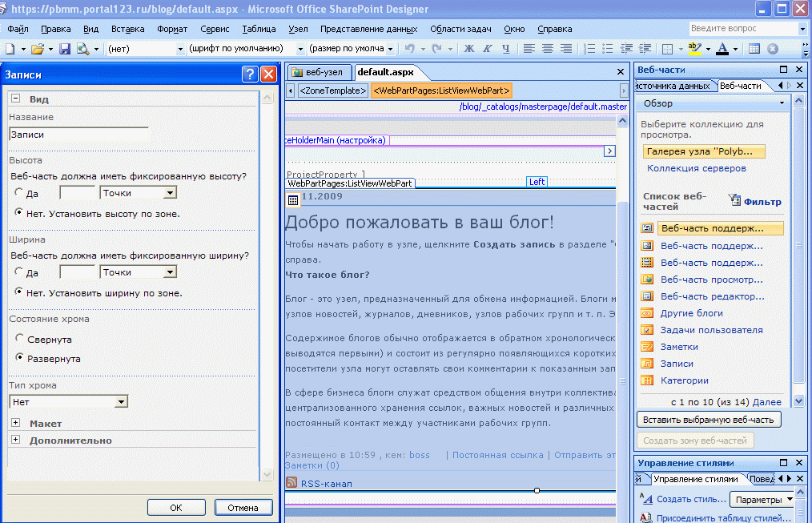Viewport: 812px width, 523px height.
Task: Click Вставить выбранную веб-часть button
Action: coord(708,420)
